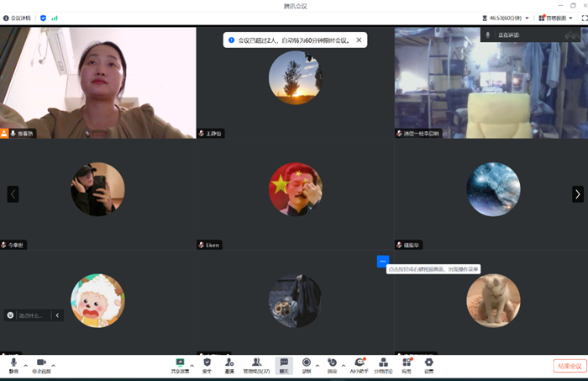Viewport: 588px width, 381px height.
Task: Stop video with 停止视频 camera button
Action: coord(41,363)
